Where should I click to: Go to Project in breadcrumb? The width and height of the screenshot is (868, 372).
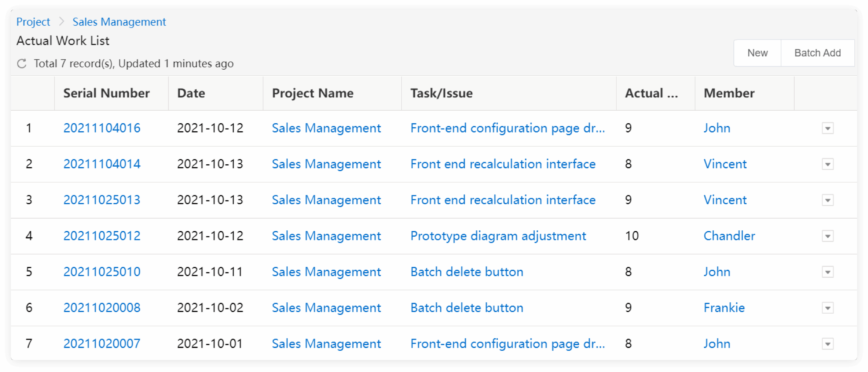click(33, 22)
